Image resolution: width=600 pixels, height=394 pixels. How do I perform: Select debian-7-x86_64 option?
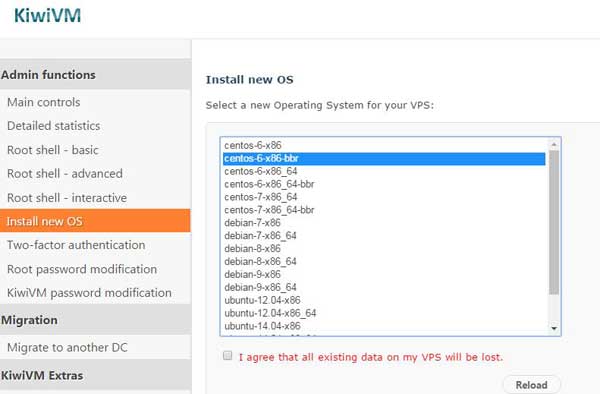[x=384, y=236]
